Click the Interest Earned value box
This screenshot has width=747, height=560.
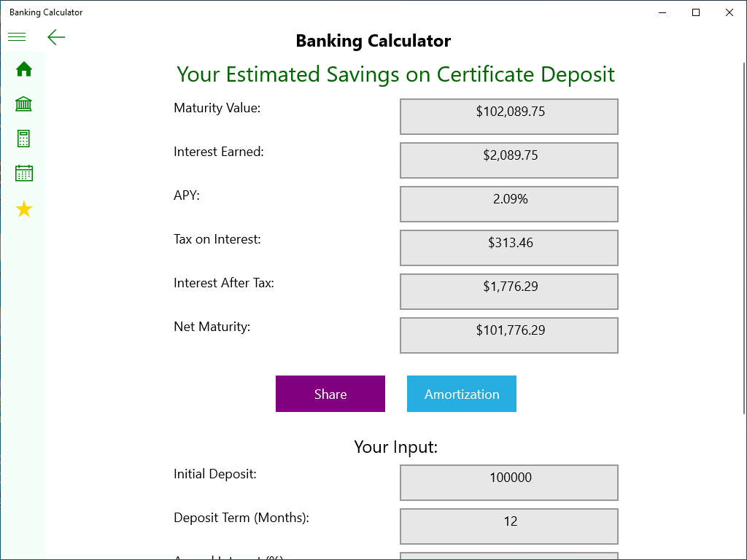(x=509, y=160)
